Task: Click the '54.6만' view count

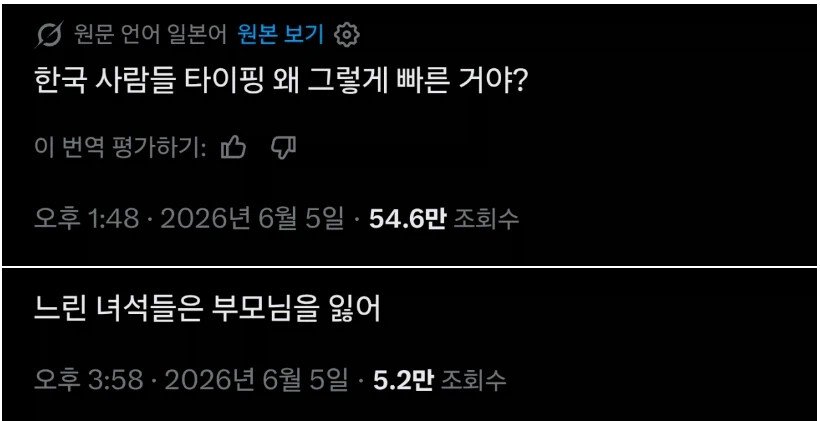Action: click(x=407, y=219)
